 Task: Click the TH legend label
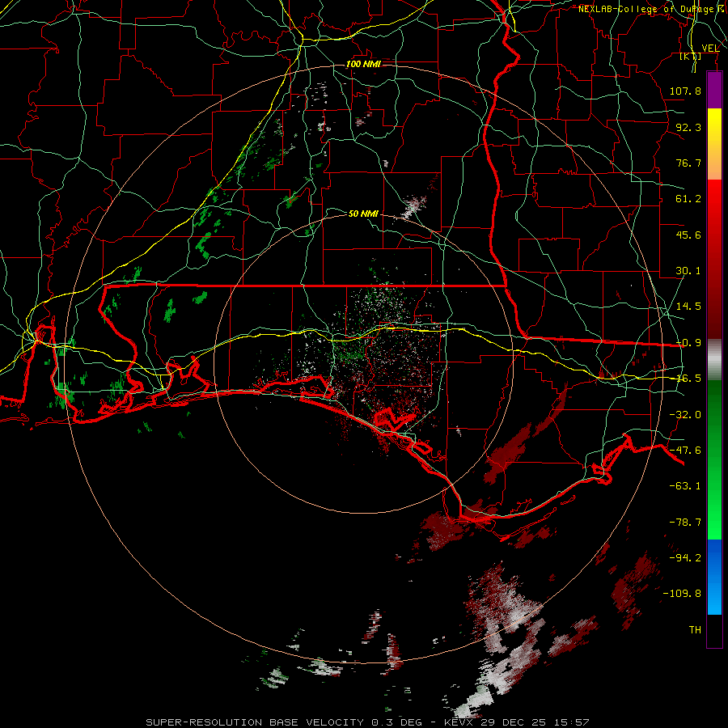point(695,630)
